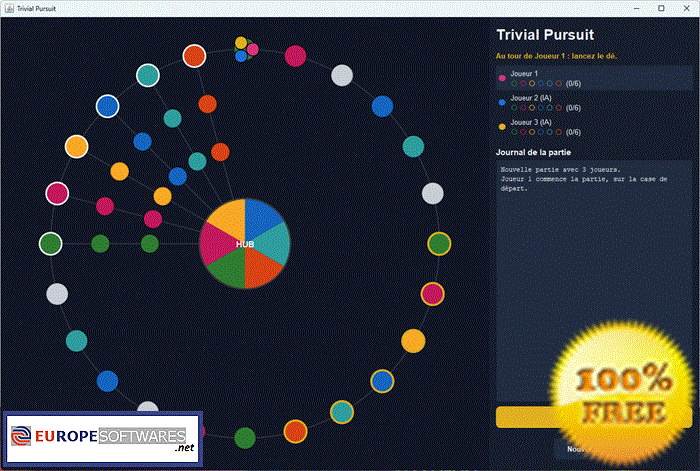Image resolution: width=700 pixels, height=471 pixels.
Task: Click the plain teal space on ring's lower left
Action: tap(77, 341)
